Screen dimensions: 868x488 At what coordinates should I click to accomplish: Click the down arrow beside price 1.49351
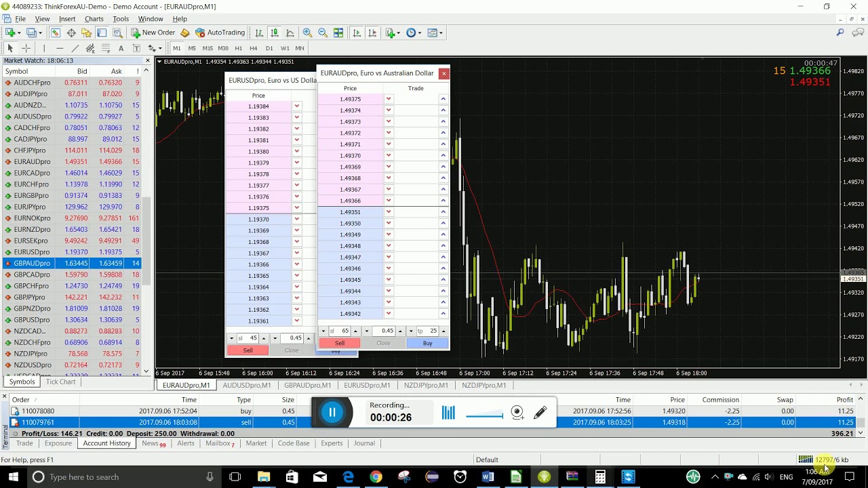coord(389,212)
